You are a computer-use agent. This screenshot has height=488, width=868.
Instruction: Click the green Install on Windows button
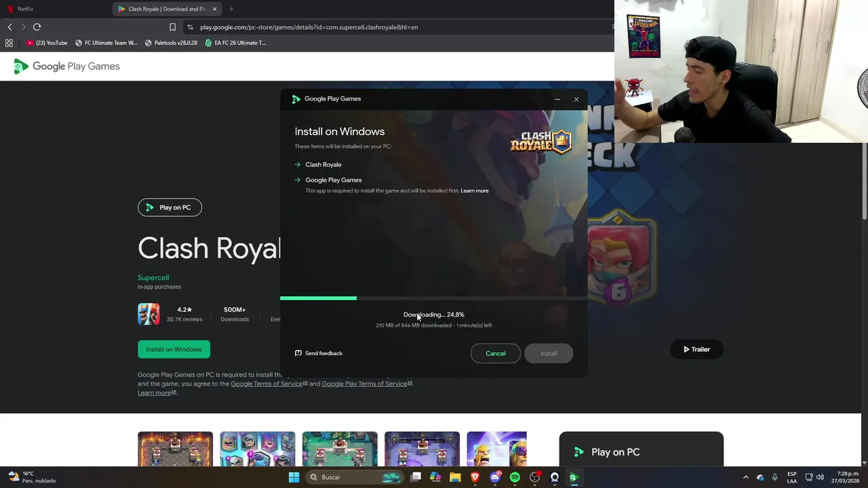click(x=174, y=349)
